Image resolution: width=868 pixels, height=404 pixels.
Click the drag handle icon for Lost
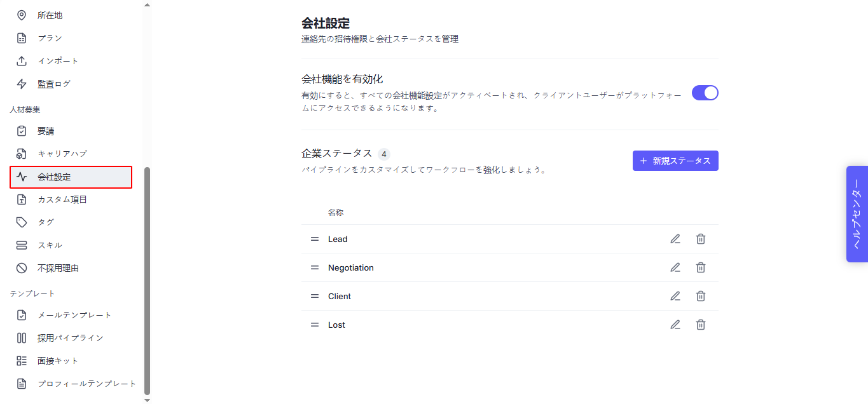point(315,325)
